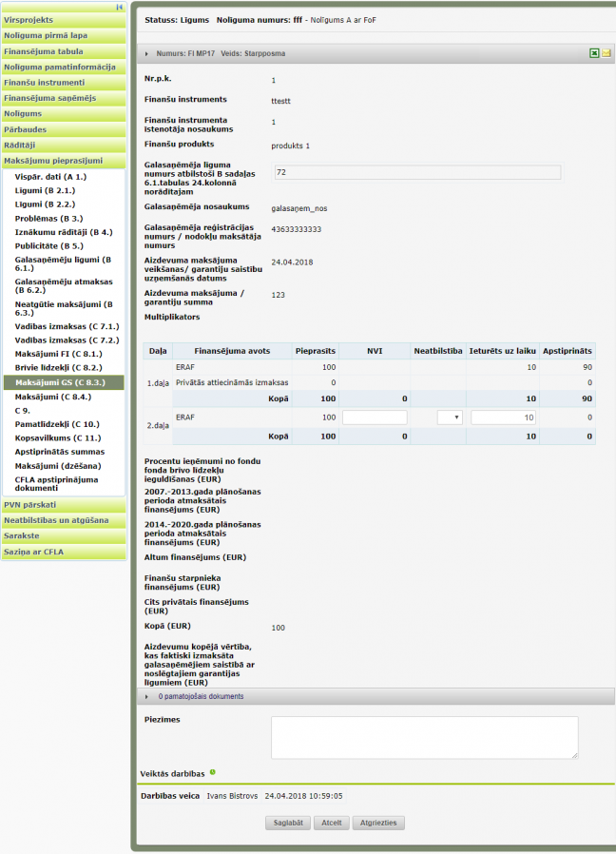Click the Ieturēts uz laiku input field
This screenshot has width=616, height=854.
point(503,417)
